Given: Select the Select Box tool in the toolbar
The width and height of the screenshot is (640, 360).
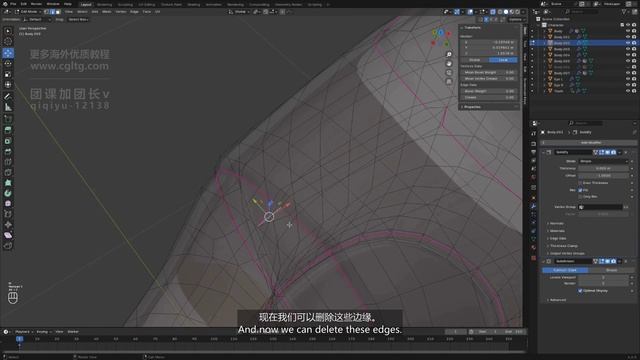Looking at the screenshot, I should click(8, 31).
